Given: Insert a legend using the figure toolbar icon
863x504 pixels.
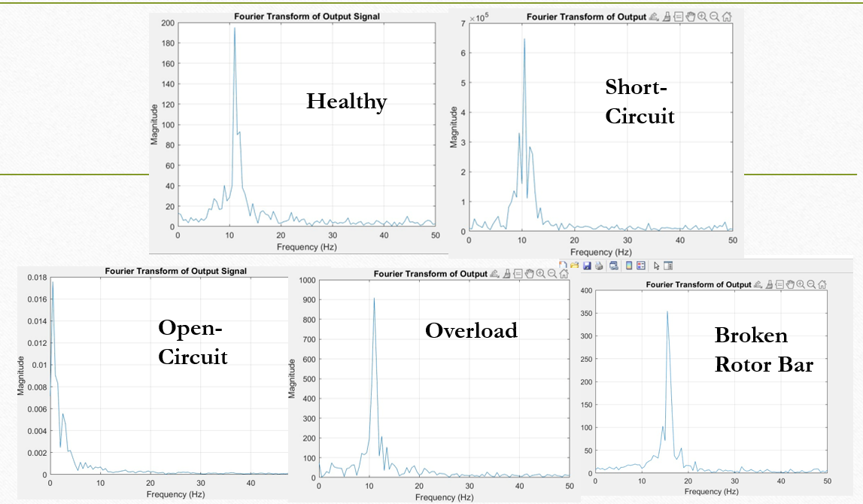Looking at the screenshot, I should pos(640,266).
